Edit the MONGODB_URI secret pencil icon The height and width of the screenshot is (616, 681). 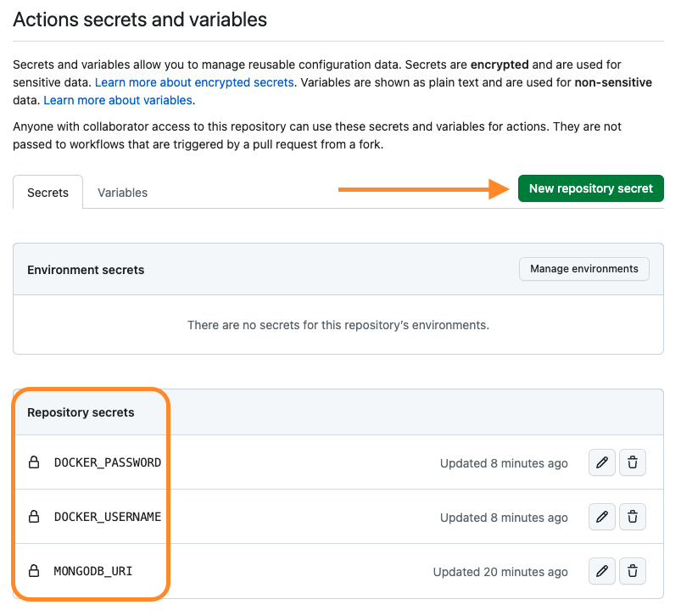[x=602, y=571]
